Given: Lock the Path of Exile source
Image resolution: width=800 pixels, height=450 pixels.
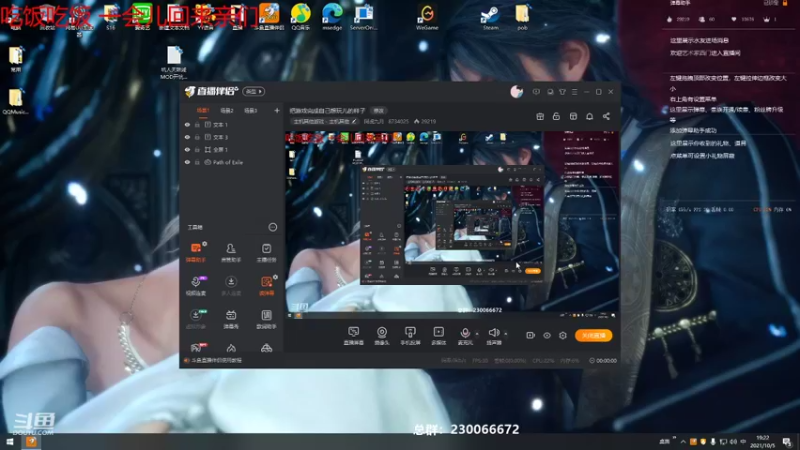Looking at the screenshot, I should (197, 162).
